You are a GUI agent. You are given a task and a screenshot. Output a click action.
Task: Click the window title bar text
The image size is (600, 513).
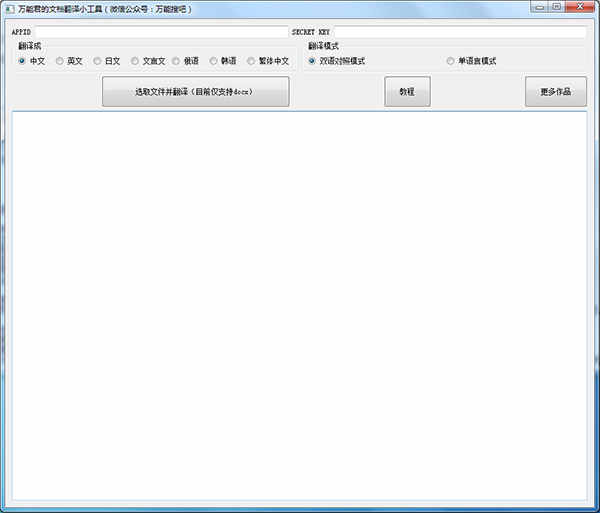pos(105,9)
